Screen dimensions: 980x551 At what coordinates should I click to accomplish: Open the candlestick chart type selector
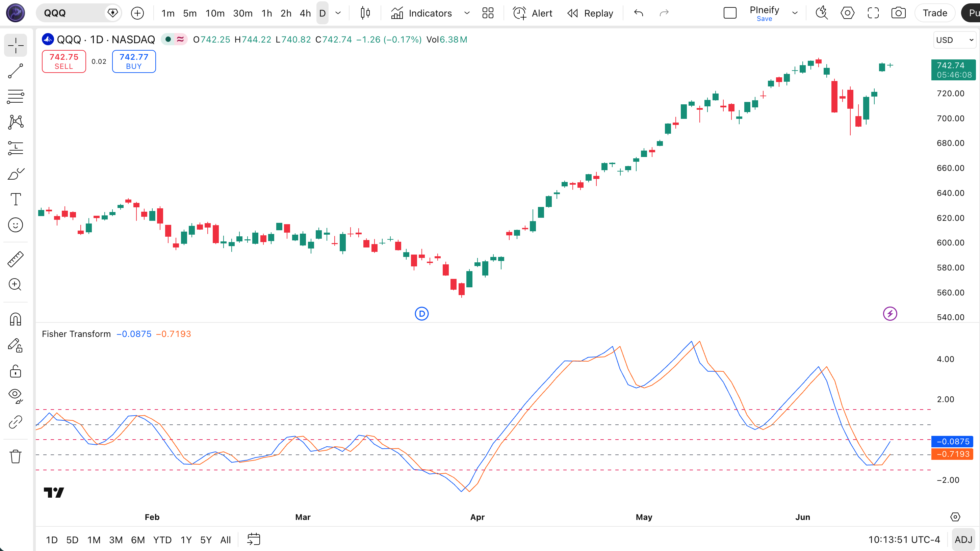pos(365,13)
